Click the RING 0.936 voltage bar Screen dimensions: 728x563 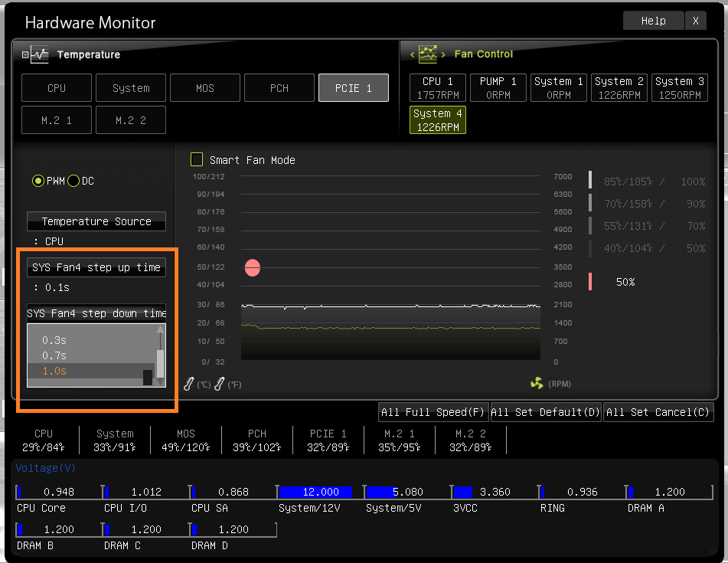click(583, 492)
